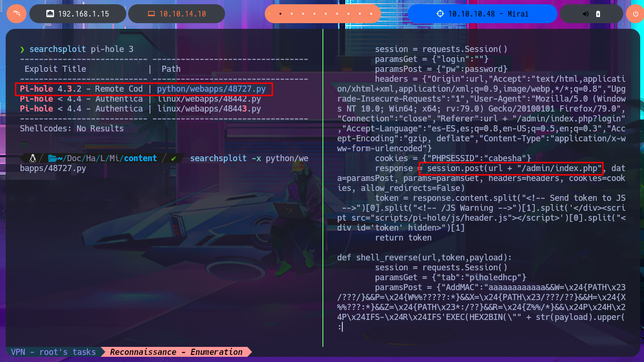Switch to the black active workspace dot
This screenshot has height=362, width=644.
pos(280,14)
